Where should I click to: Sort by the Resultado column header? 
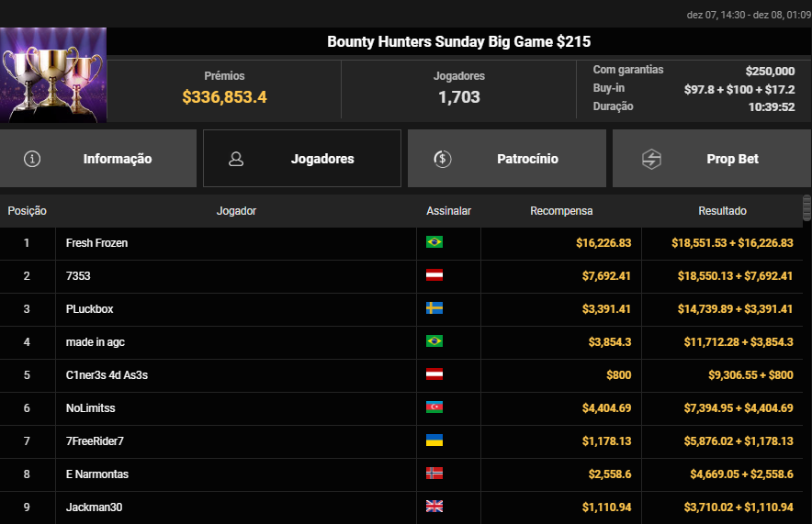(722, 211)
